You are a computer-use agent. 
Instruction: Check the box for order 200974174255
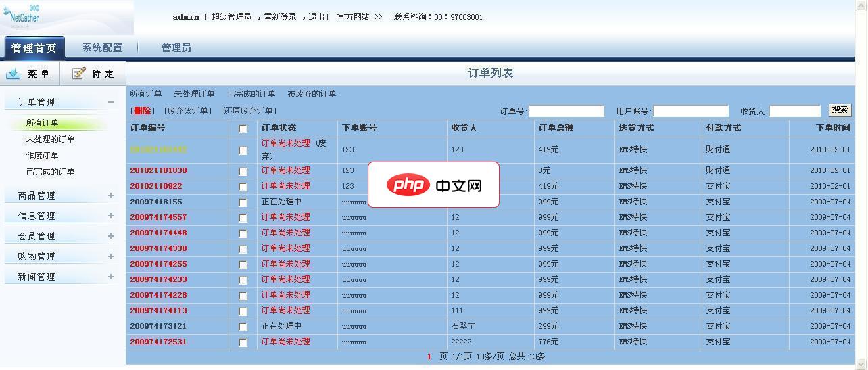tap(243, 264)
